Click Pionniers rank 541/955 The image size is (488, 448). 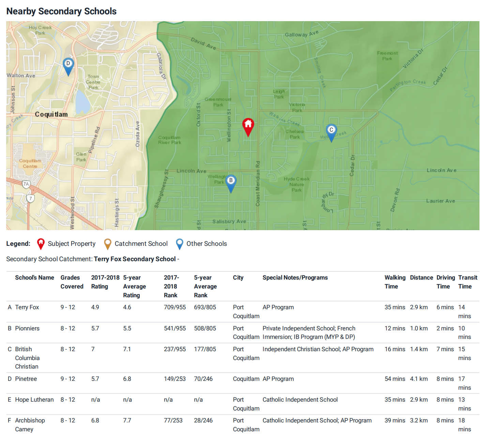tap(175, 328)
